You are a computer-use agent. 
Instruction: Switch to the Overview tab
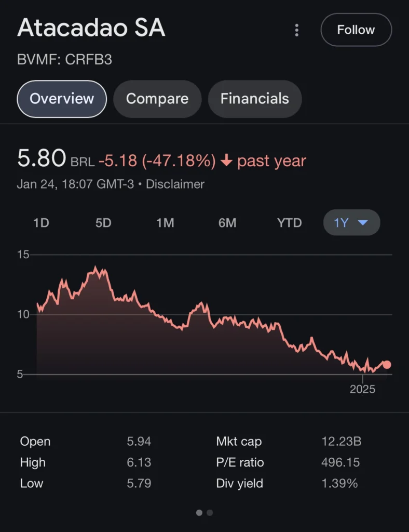coord(62,99)
